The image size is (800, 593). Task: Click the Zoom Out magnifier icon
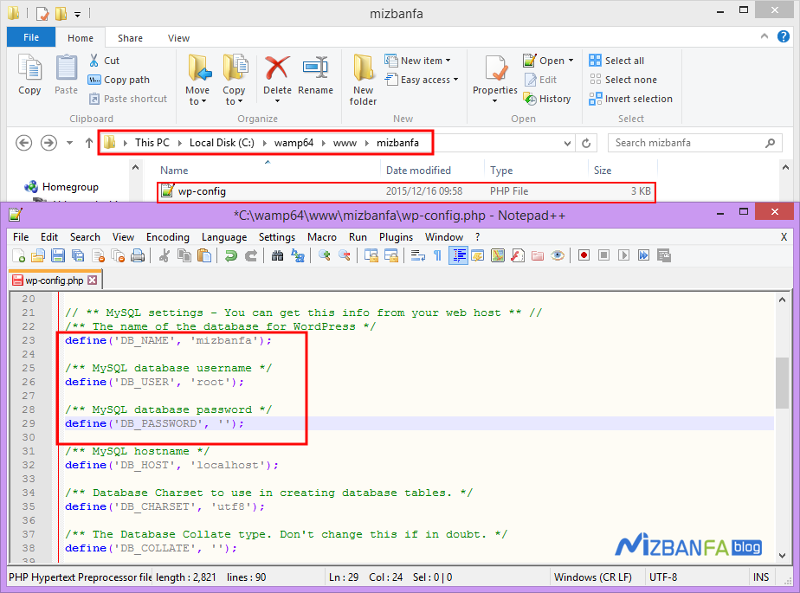[344, 255]
